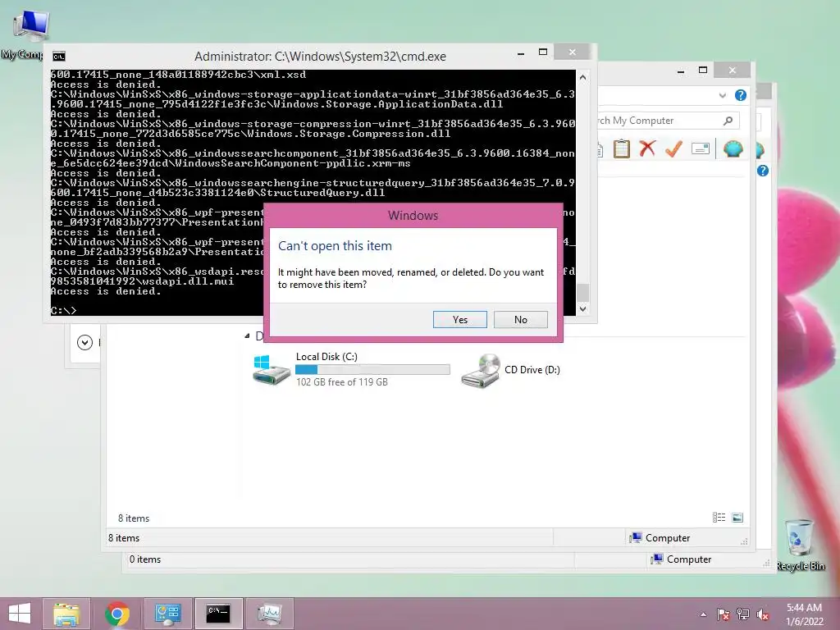Click scroll up arrow in cmd window

tap(583, 77)
